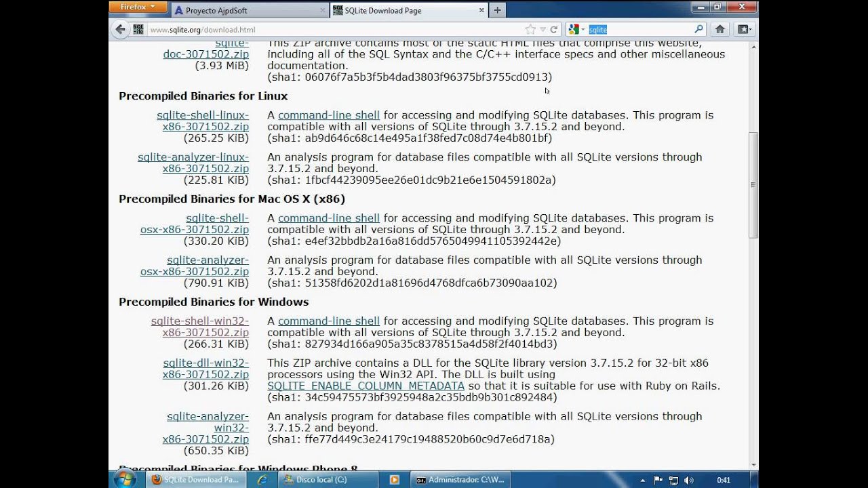Go to the Firefox home page icon
The width and height of the screenshot is (868, 488).
720,29
